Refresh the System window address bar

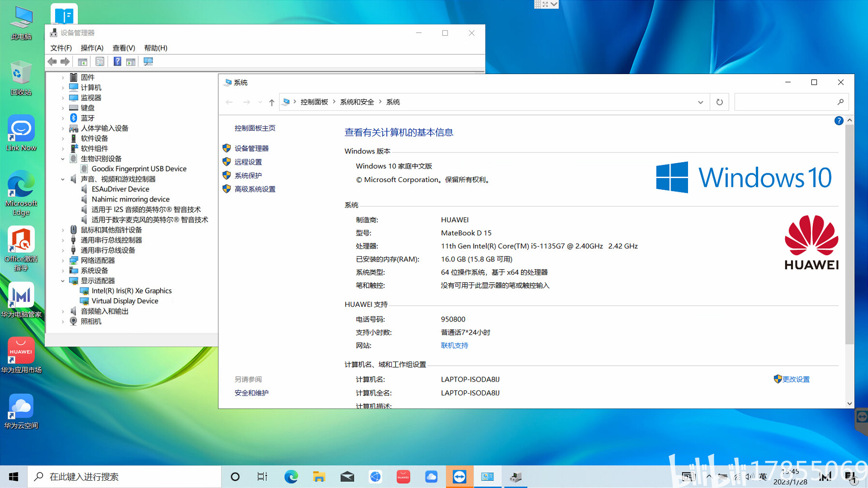pyautogui.click(x=719, y=102)
